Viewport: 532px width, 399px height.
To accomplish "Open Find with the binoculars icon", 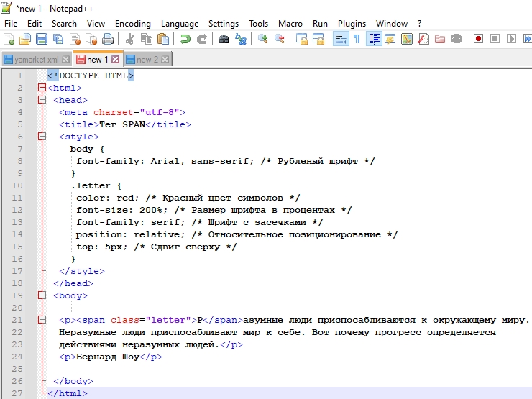I will point(224,40).
